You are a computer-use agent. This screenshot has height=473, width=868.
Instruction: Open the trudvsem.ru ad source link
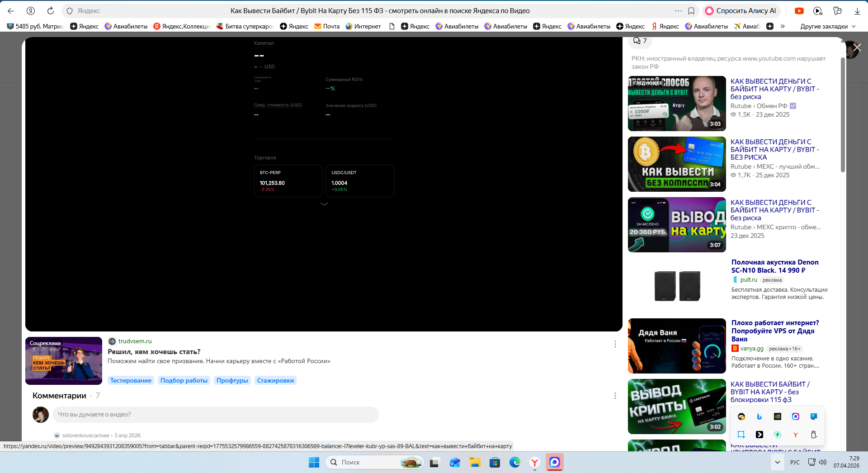pyautogui.click(x=135, y=341)
